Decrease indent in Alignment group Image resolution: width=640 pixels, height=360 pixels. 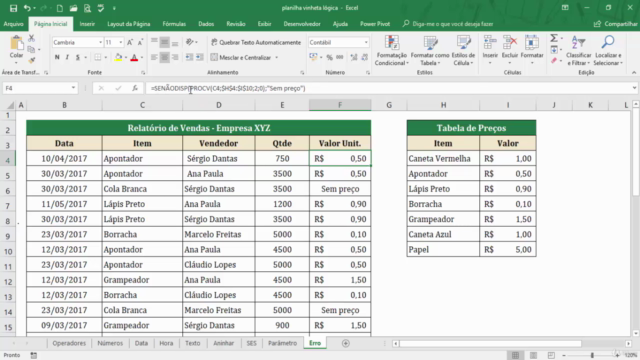coord(189,58)
